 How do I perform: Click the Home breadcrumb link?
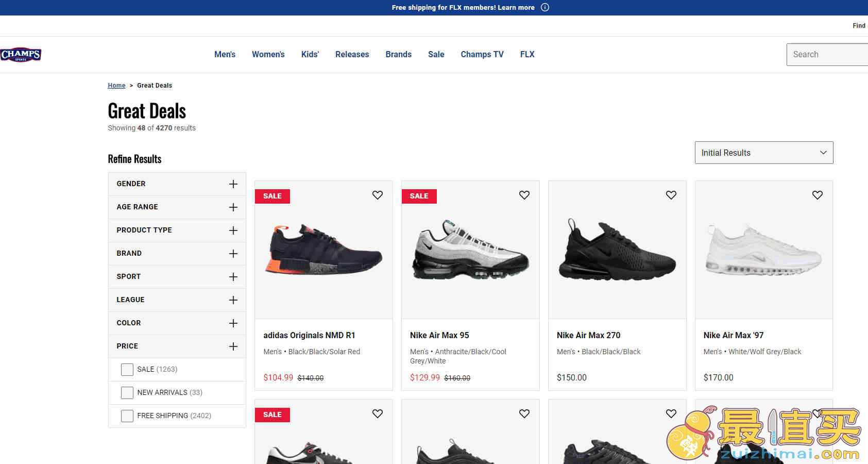116,86
